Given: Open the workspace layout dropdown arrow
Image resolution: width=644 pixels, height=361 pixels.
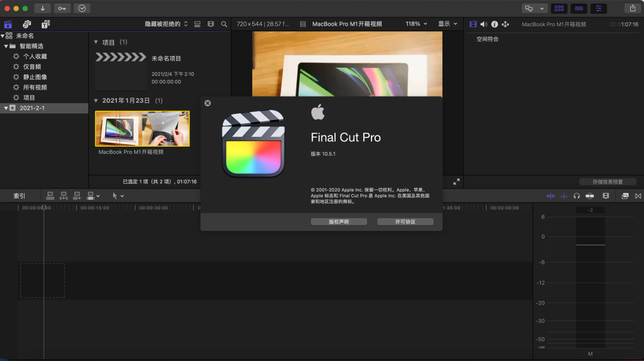Looking at the screenshot, I should pos(541,8).
